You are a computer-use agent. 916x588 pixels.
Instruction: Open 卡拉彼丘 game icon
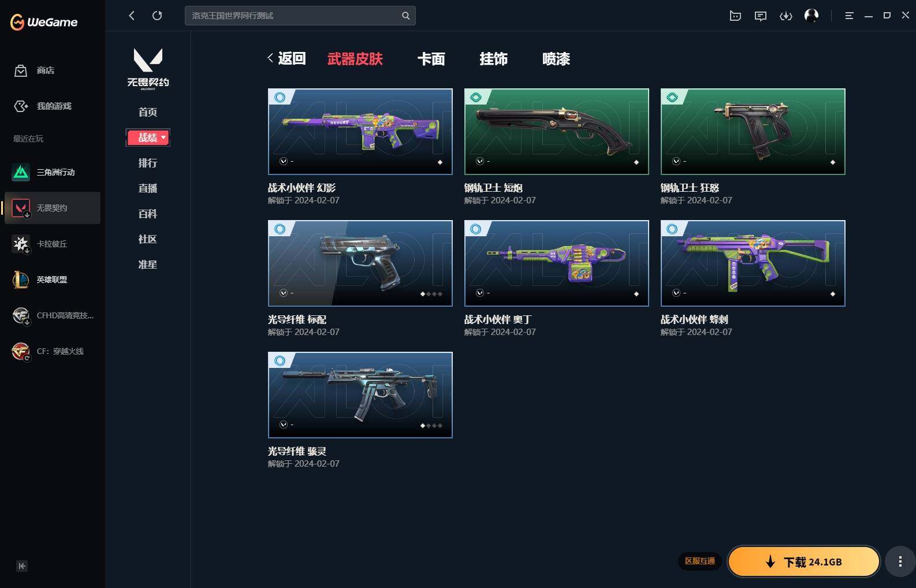tap(21, 244)
